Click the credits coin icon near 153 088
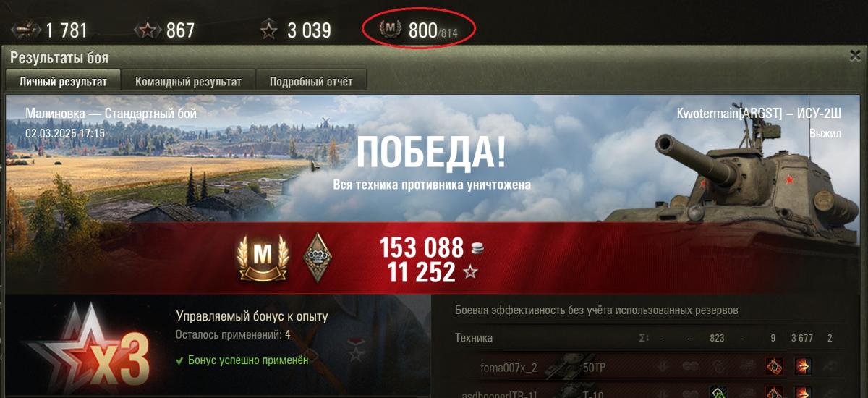This screenshot has width=868, height=398. click(477, 249)
